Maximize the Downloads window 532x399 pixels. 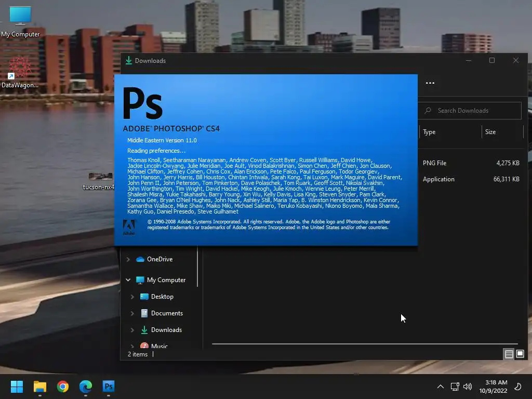tap(492, 60)
